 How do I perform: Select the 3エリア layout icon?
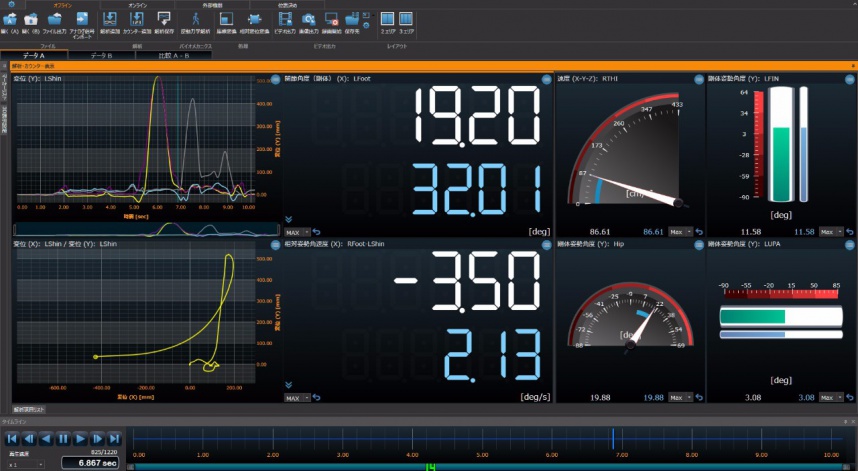[x=405, y=21]
